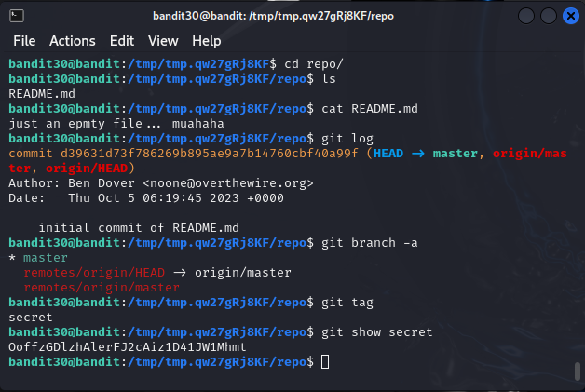Click the maximize window button
The width and height of the screenshot is (585, 392).
click(549, 16)
